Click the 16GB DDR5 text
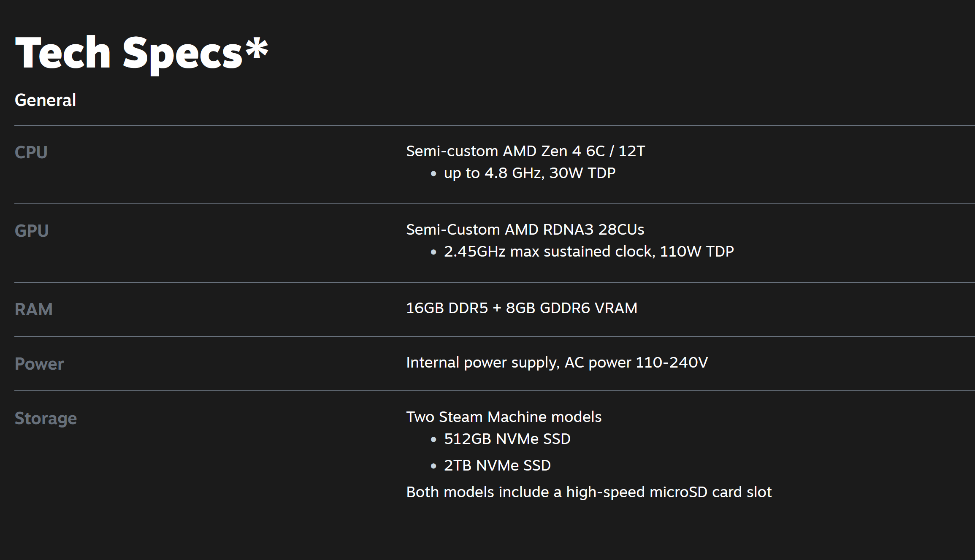Image resolution: width=975 pixels, height=560 pixels. (x=447, y=308)
